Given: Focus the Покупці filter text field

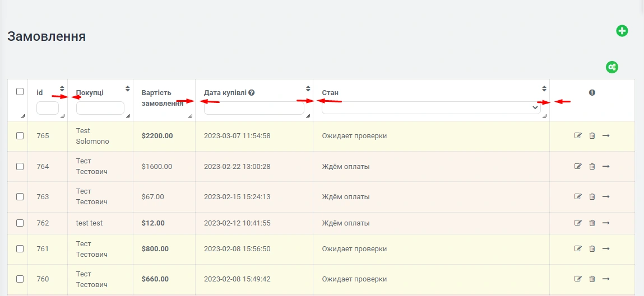Looking at the screenshot, I should coord(100,108).
